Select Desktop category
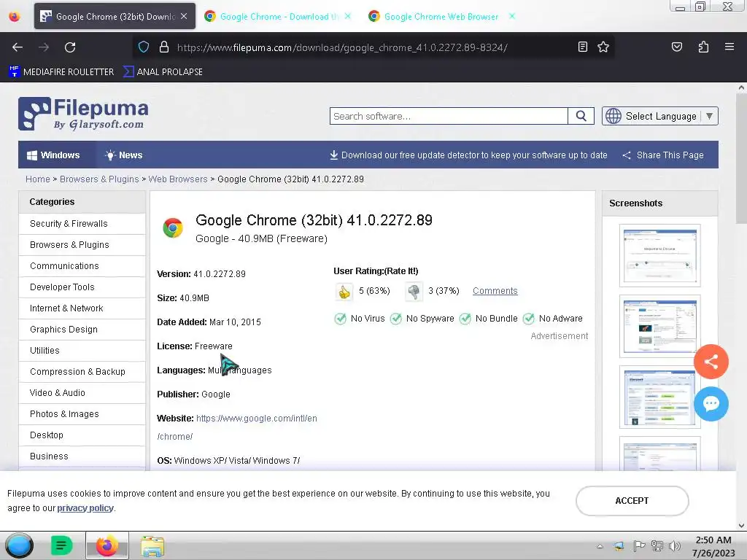 pos(82,435)
